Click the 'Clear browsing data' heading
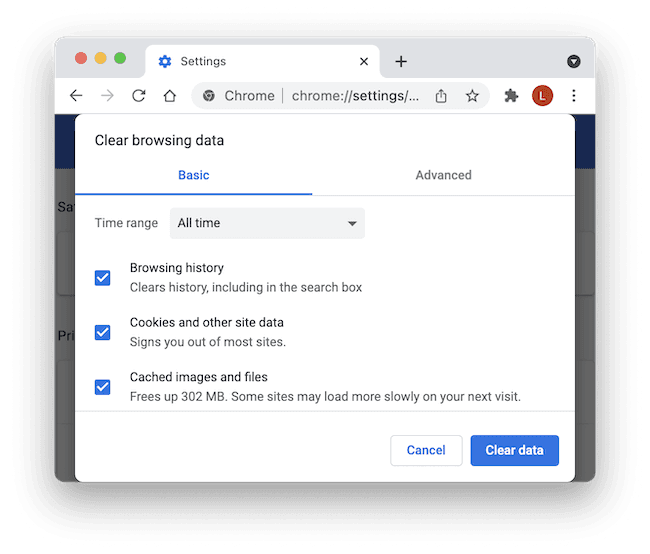 159,140
